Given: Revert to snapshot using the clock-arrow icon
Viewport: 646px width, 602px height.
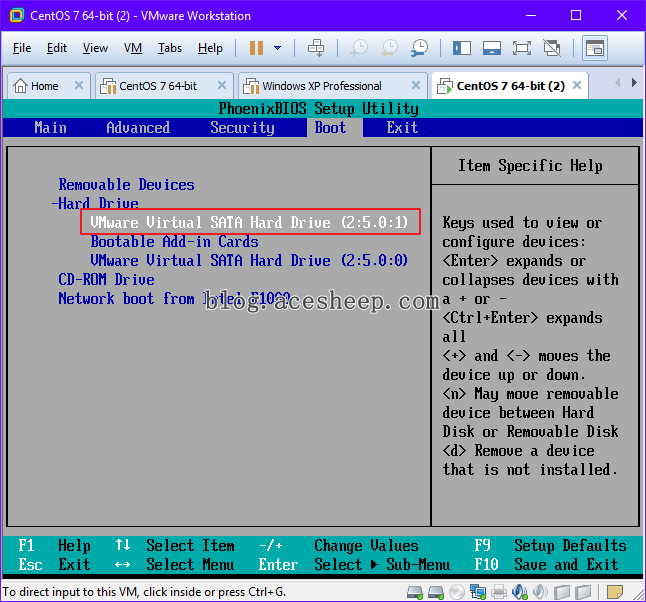Looking at the screenshot, I should coord(389,48).
